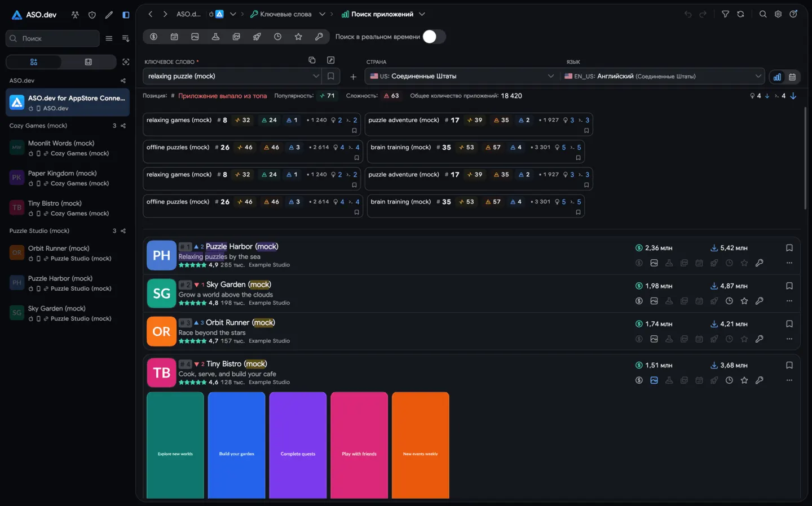Expand the Ключевые слова breadcrumb dropdown

(x=323, y=14)
